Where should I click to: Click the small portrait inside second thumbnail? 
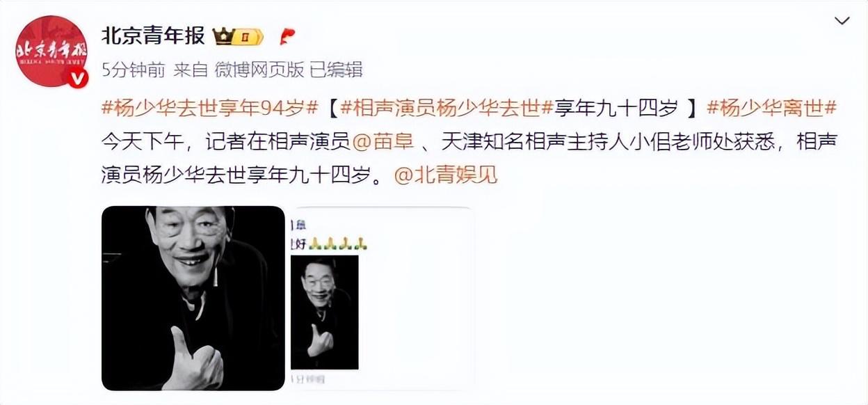tap(325, 312)
